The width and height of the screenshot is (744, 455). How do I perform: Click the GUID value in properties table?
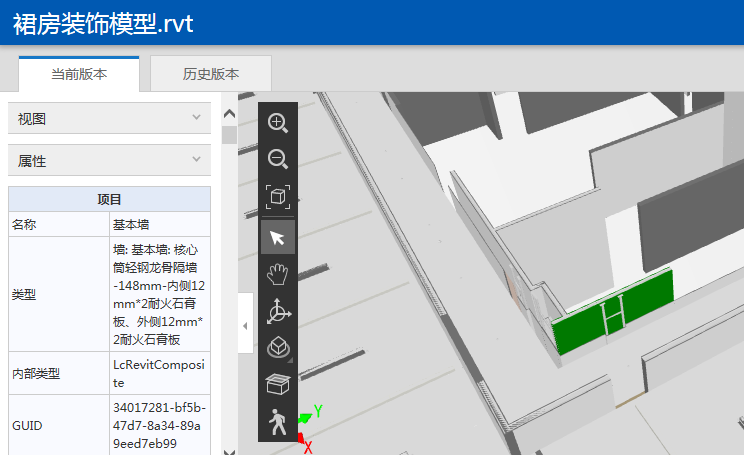[x=159, y=425]
